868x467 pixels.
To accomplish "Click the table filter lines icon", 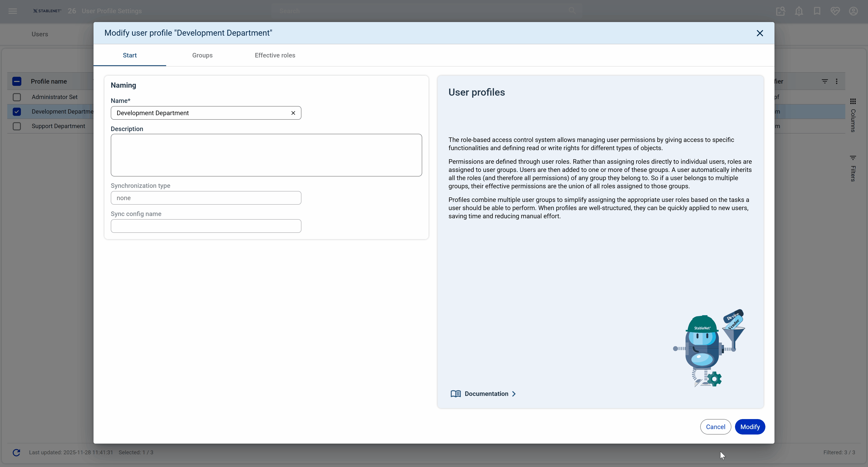I will click(x=825, y=81).
